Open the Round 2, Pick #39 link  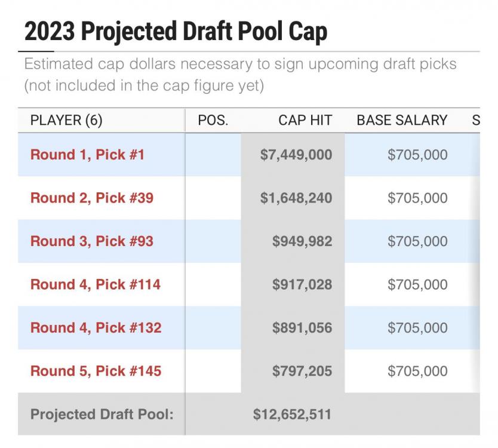92,198
